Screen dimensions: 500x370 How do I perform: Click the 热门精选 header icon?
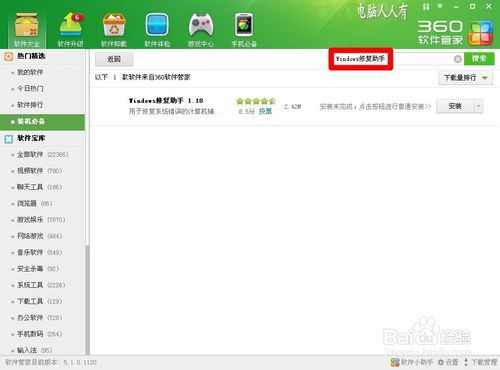(x=8, y=56)
